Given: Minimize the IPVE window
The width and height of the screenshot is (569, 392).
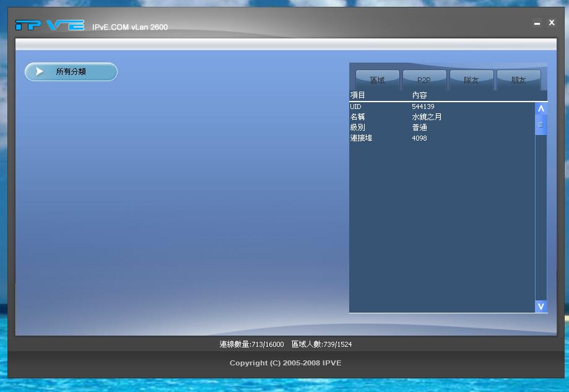Looking at the screenshot, I should click(x=537, y=23).
